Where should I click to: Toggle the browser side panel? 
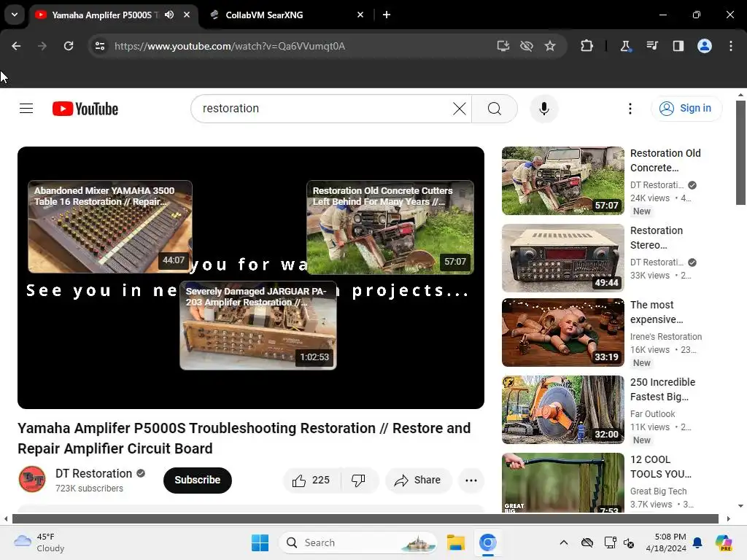678,46
